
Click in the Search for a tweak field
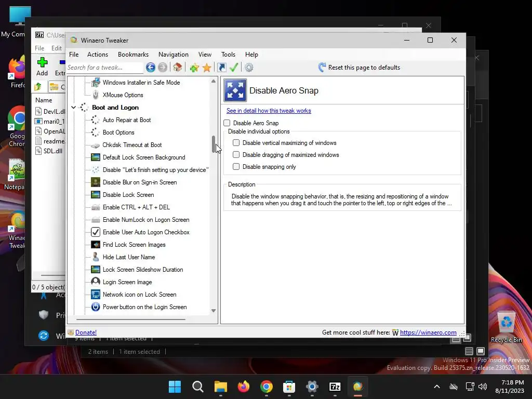point(104,68)
